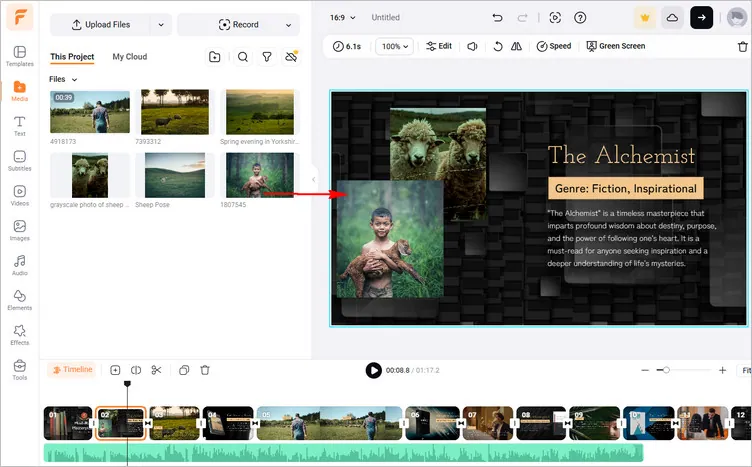
Task: Open the Text sidebar panel
Action: [x=20, y=126]
